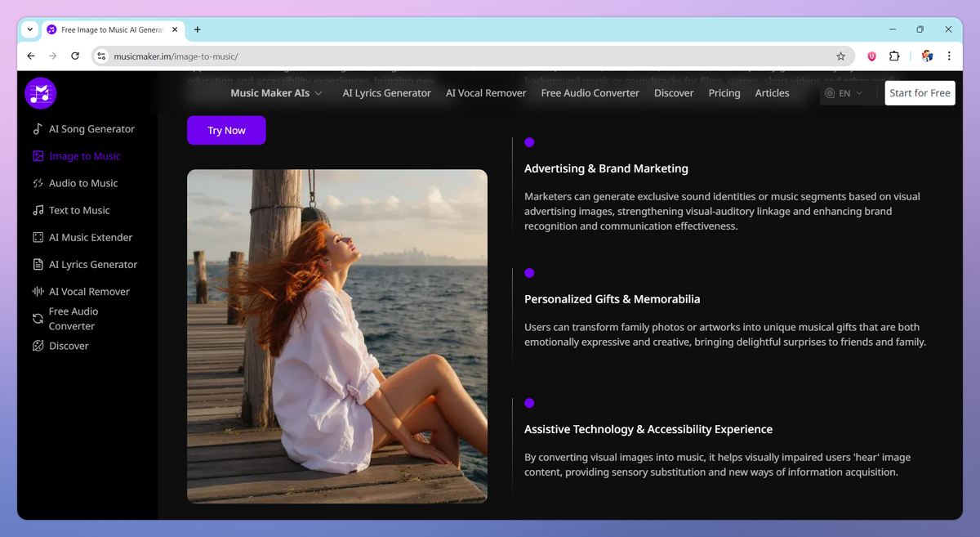Screen dimensions: 980x537
Task: Open the Pricing navigation item
Action: (x=724, y=93)
